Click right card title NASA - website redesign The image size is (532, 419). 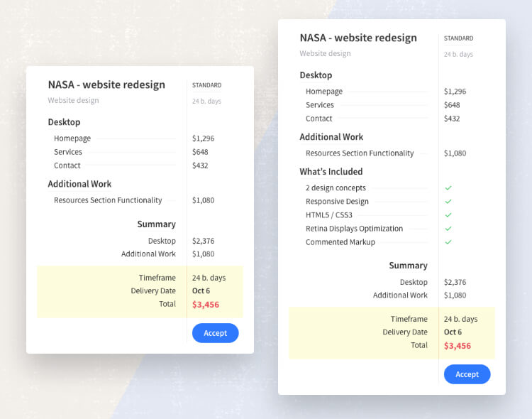pyautogui.click(x=358, y=38)
